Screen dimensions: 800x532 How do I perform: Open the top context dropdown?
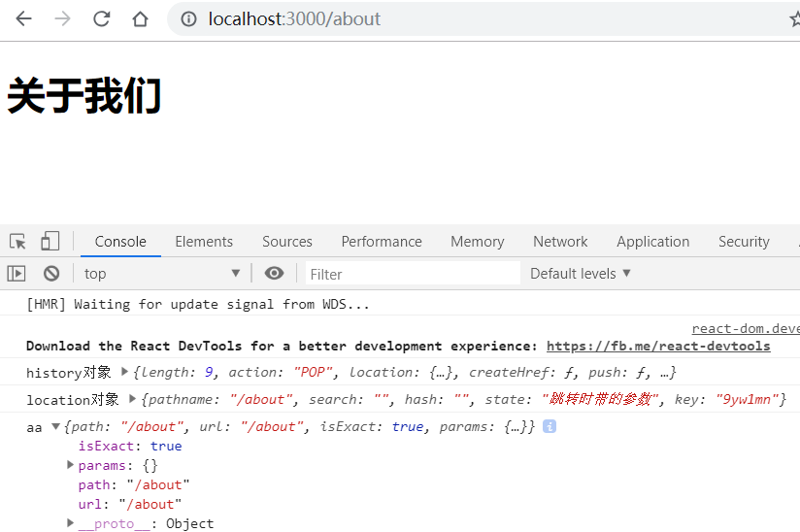click(x=162, y=274)
